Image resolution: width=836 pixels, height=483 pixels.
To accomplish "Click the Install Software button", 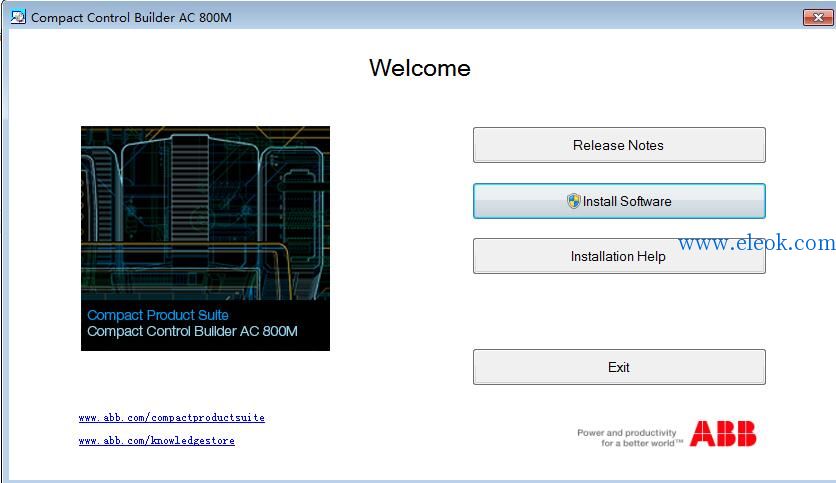I will pos(619,201).
